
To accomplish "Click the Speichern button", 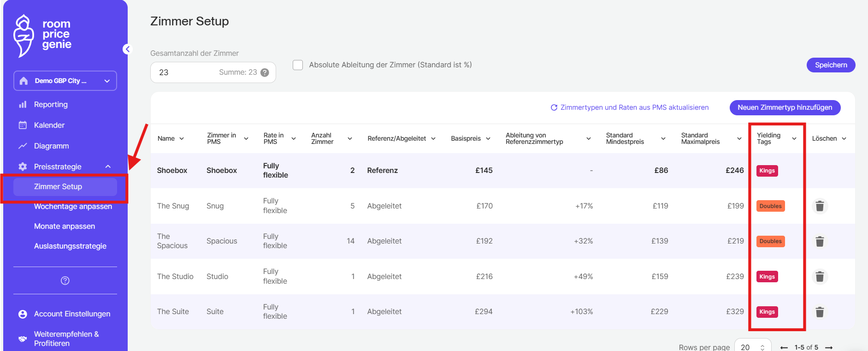I will [831, 65].
